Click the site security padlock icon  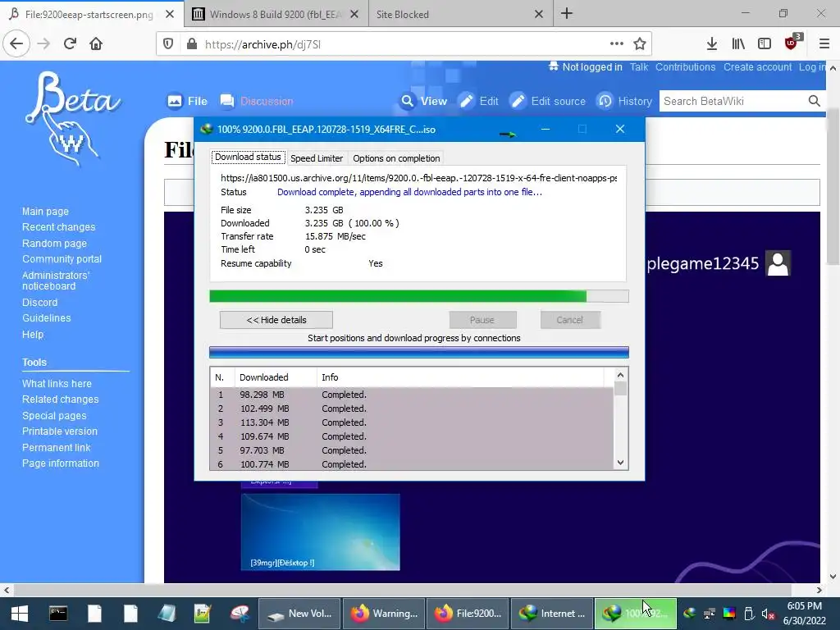tap(192, 44)
